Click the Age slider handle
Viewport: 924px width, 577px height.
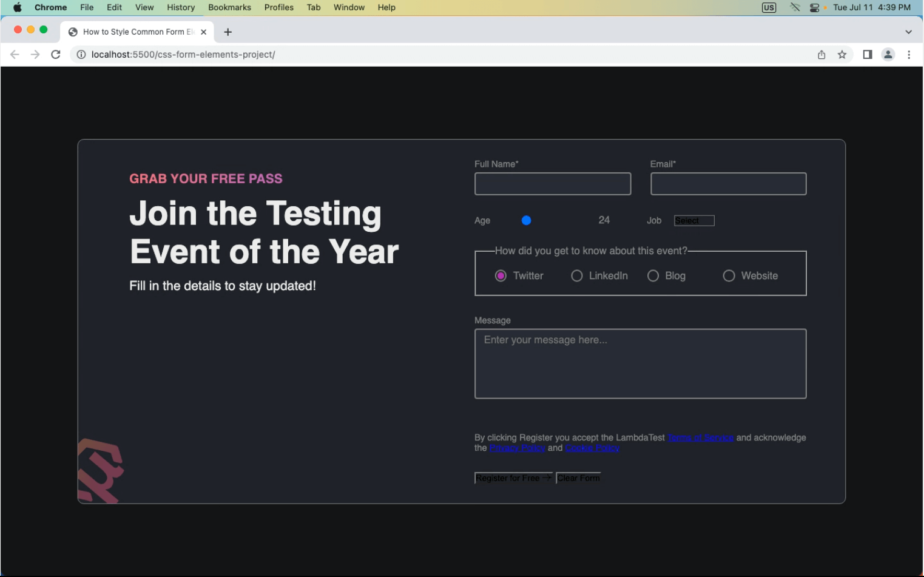tap(527, 221)
